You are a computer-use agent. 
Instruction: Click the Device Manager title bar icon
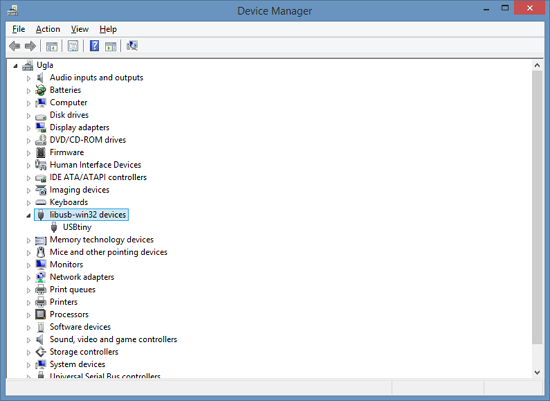pyautogui.click(x=12, y=11)
